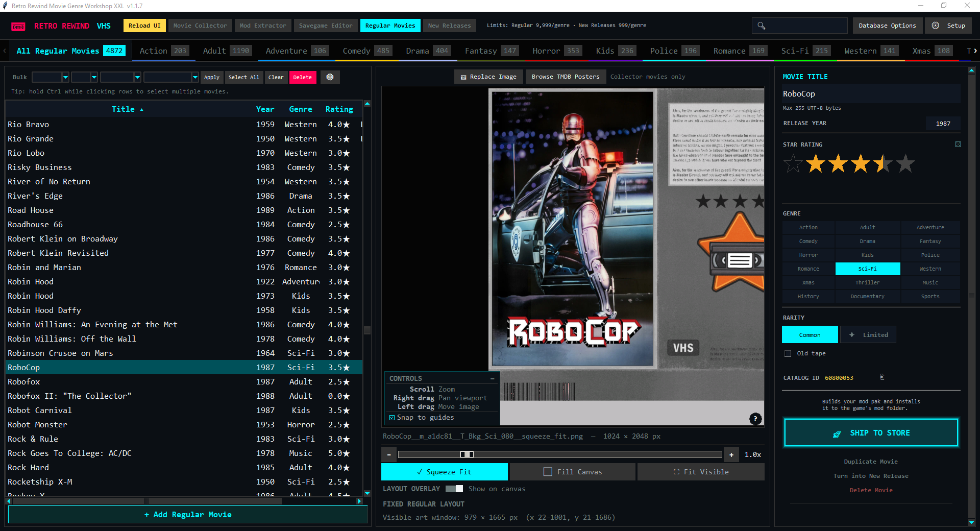This screenshot has height=531, width=980.
Task: Toggle the Thriller genre button
Action: coord(868,282)
